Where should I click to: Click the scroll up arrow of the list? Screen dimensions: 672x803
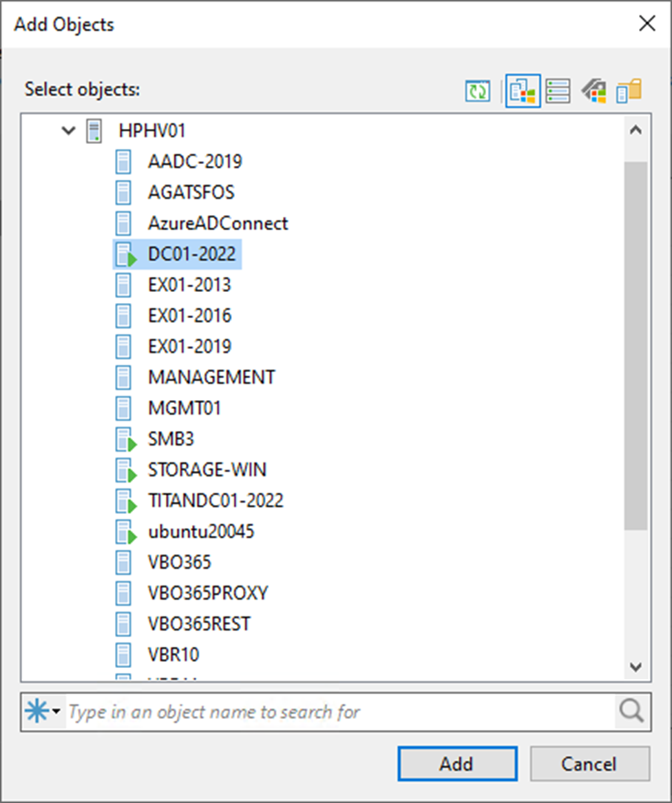tap(636, 130)
